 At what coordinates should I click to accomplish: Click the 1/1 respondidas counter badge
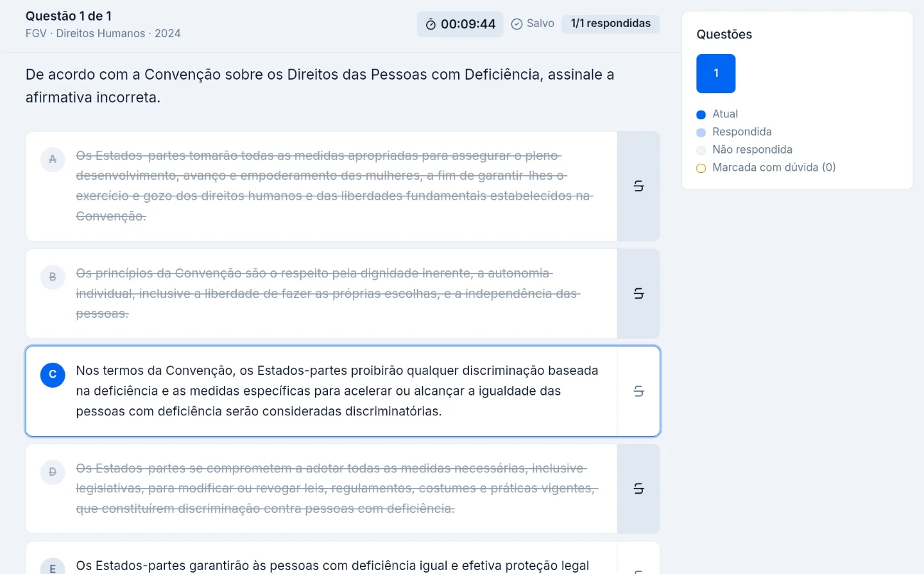point(611,24)
